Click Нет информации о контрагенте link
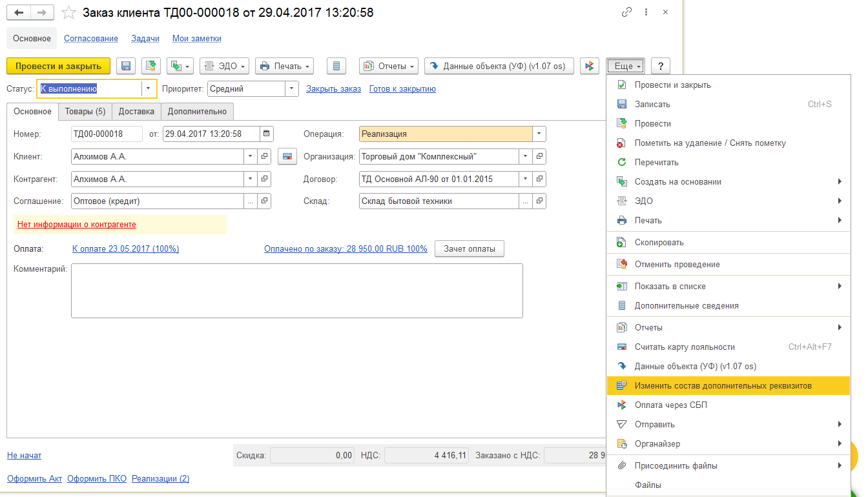This screenshot has width=868, height=497. point(77,225)
